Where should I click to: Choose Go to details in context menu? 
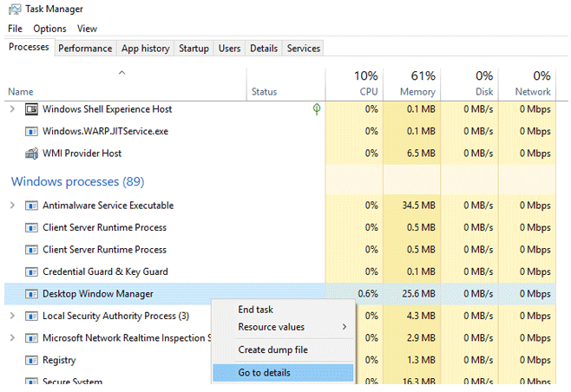(283, 373)
